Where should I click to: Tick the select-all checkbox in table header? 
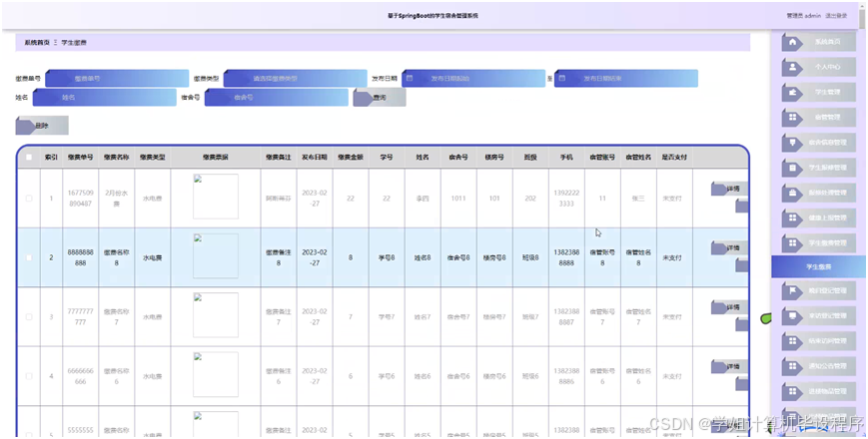pos(29,157)
